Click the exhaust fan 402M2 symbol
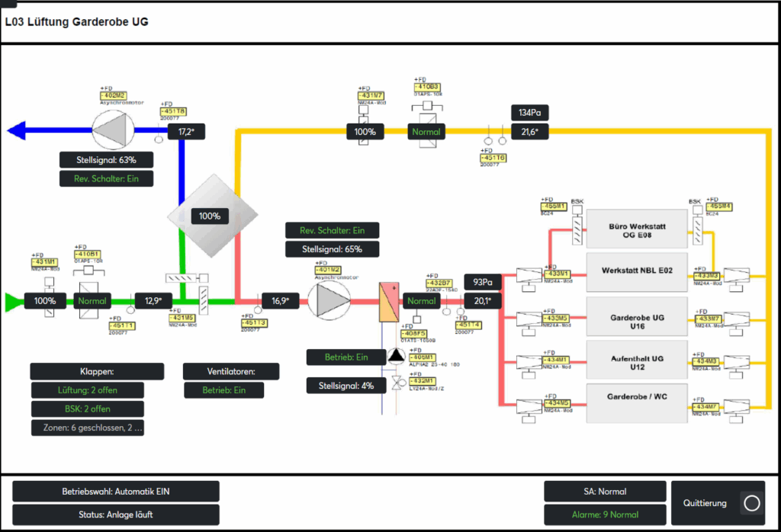This screenshot has width=781, height=532. [112, 131]
